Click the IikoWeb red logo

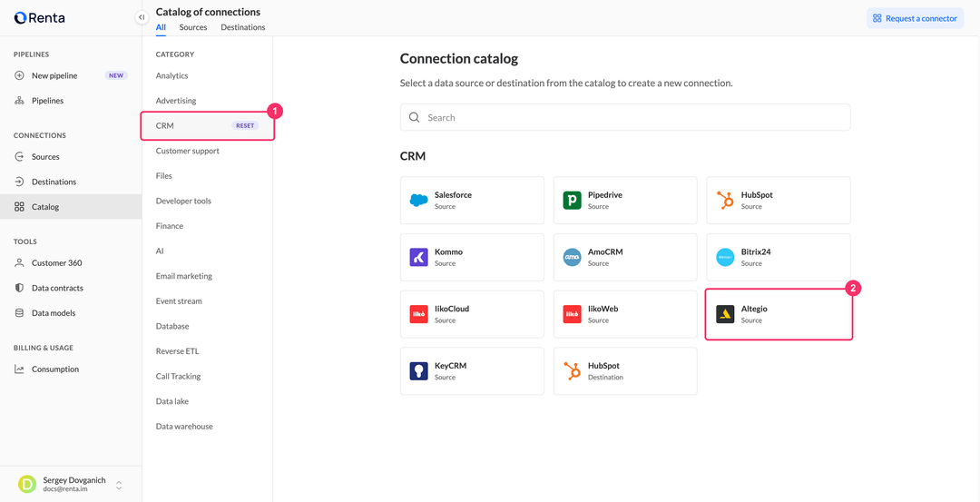tap(572, 314)
